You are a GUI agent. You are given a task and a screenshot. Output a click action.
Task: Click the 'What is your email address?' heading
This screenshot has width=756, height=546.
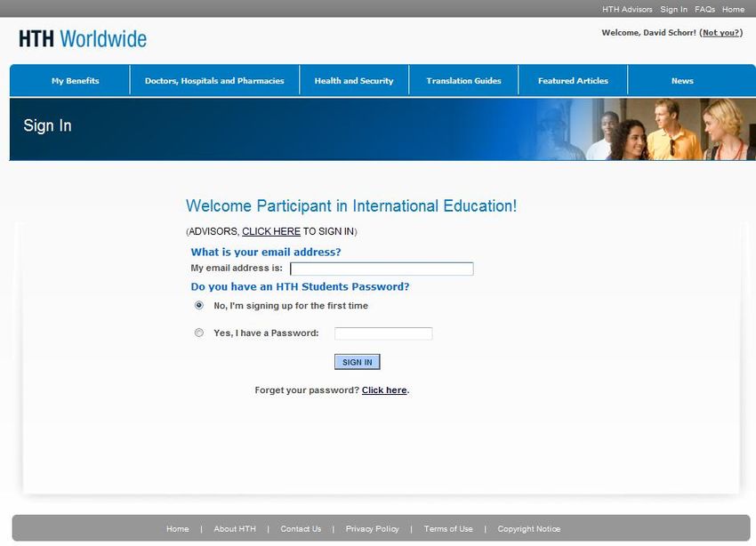click(x=266, y=252)
